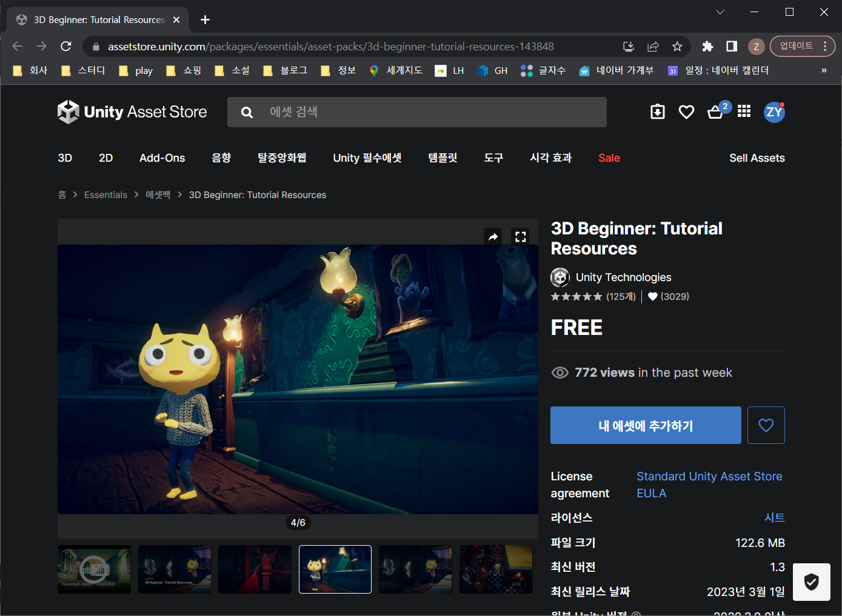Open the 음향 category menu
The height and width of the screenshot is (616, 842).
click(221, 158)
